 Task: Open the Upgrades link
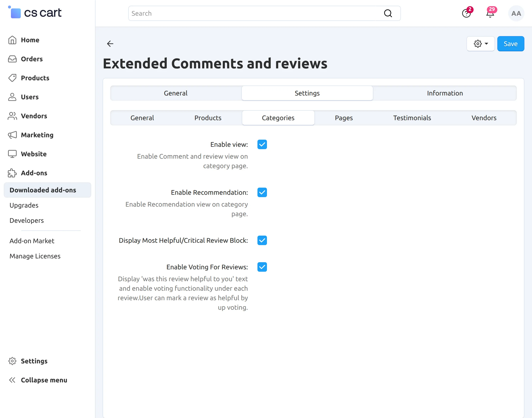point(24,205)
